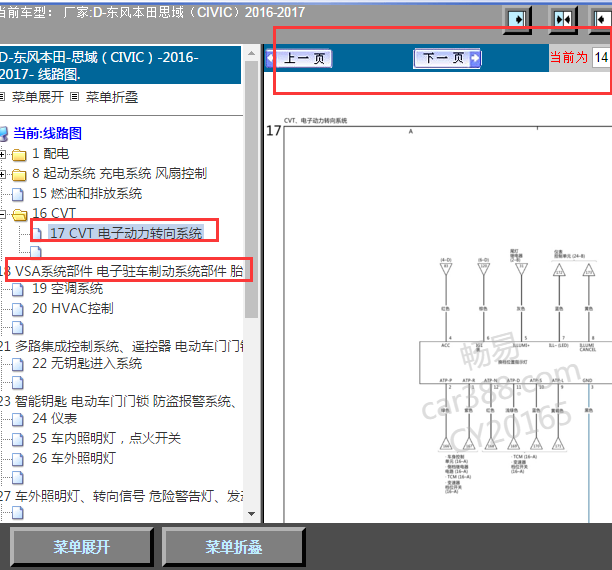Open 25 车内照明灯，点火开关

coord(107,438)
